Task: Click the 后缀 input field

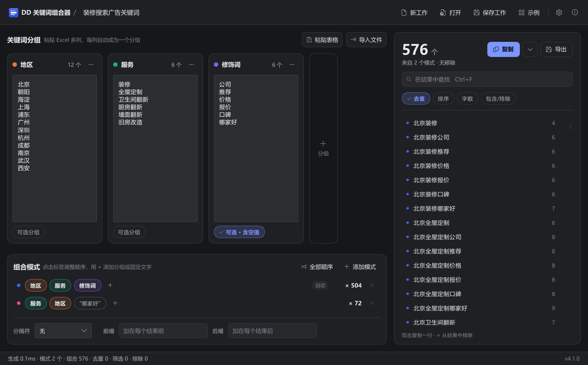Action: [273, 331]
